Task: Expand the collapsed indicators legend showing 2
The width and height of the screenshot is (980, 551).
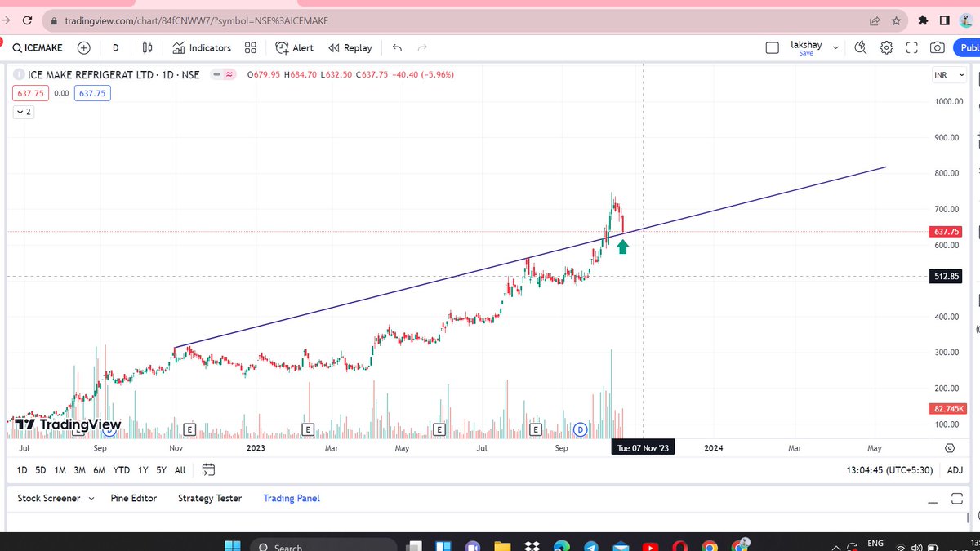Action: click(24, 112)
